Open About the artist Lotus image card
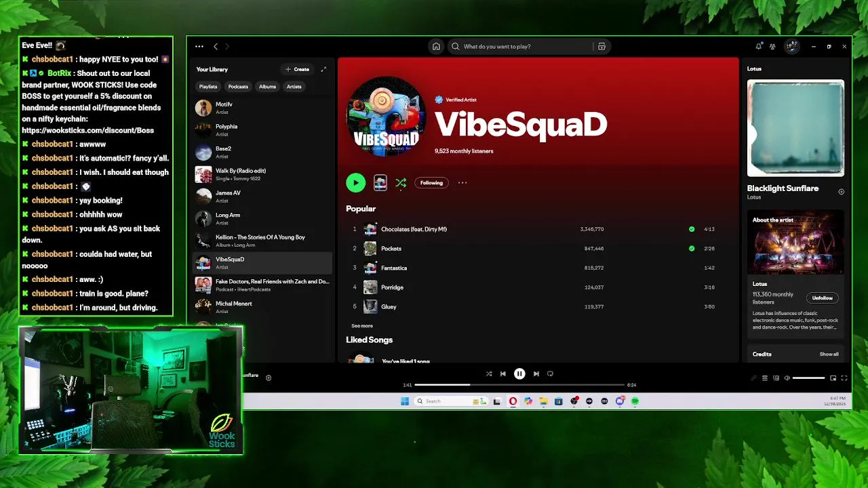 click(795, 242)
